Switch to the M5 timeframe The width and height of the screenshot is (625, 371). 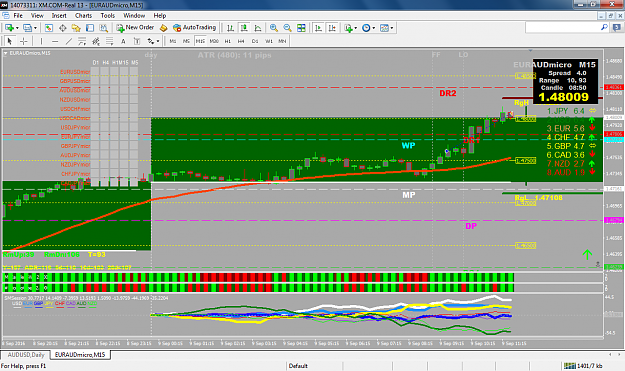click(186, 41)
